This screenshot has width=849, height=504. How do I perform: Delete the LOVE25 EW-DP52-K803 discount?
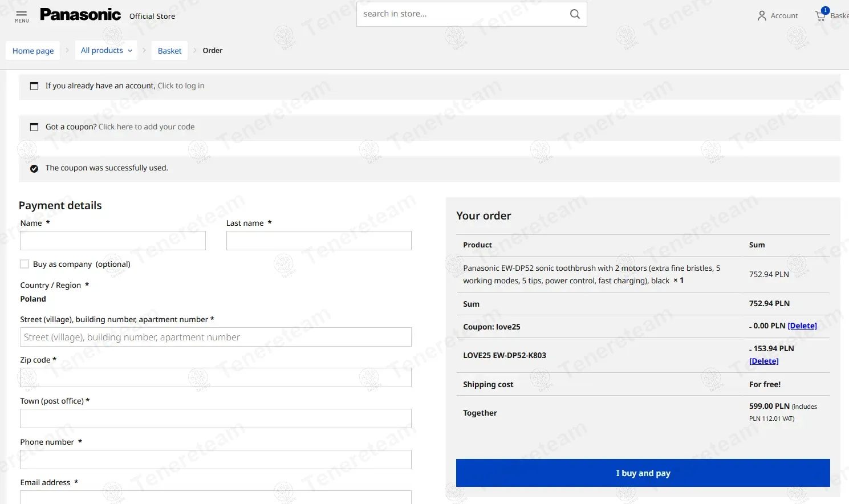[764, 361]
